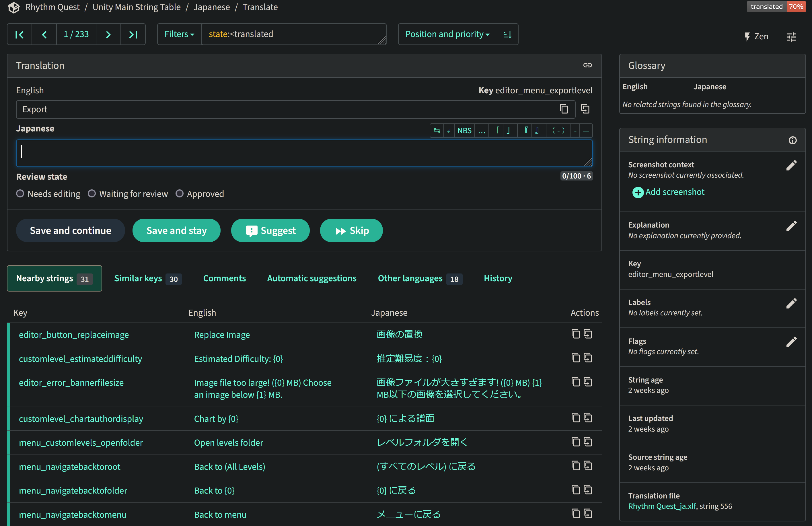This screenshot has width=812, height=526.
Task: Click the 1 / 233 position indicator
Action: (76, 34)
